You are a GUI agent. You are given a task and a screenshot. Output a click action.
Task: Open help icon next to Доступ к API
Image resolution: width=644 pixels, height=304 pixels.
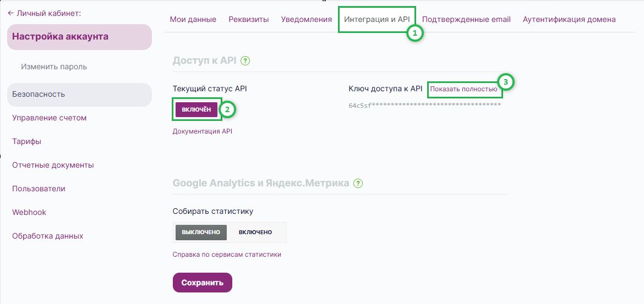pyautogui.click(x=245, y=61)
